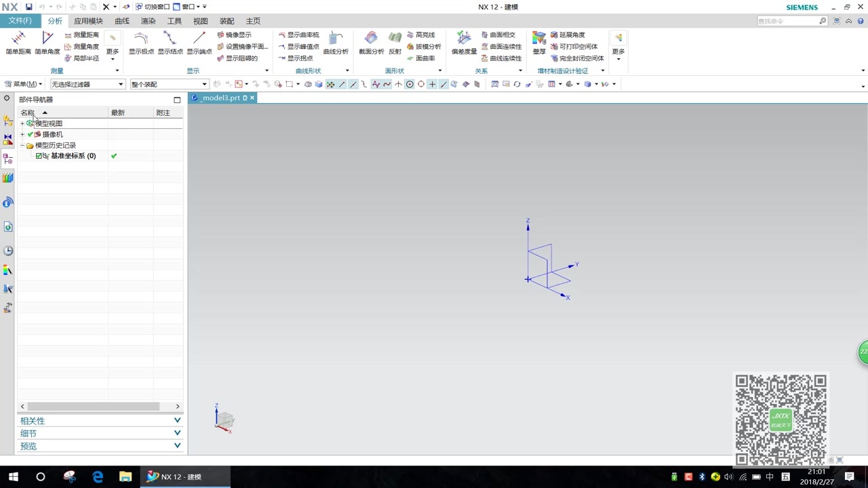The image size is (868, 488).
Task: Click the 测量角度 tool
Action: 81,47
